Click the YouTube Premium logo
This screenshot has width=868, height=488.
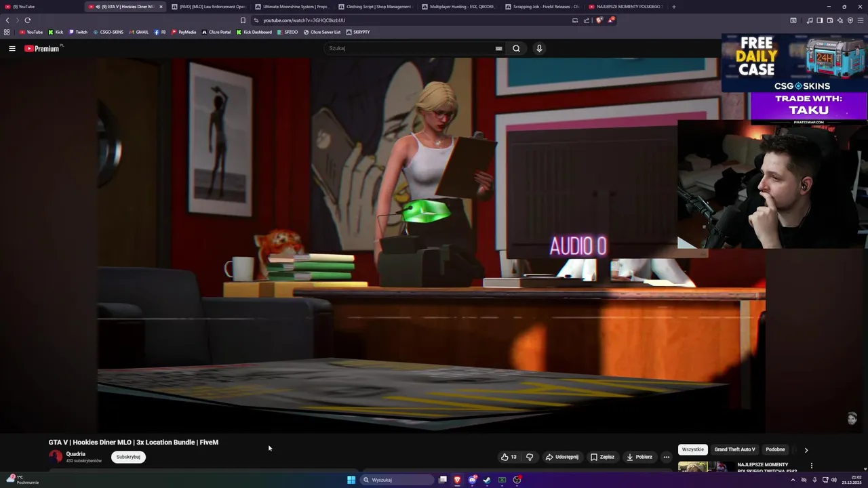point(43,48)
